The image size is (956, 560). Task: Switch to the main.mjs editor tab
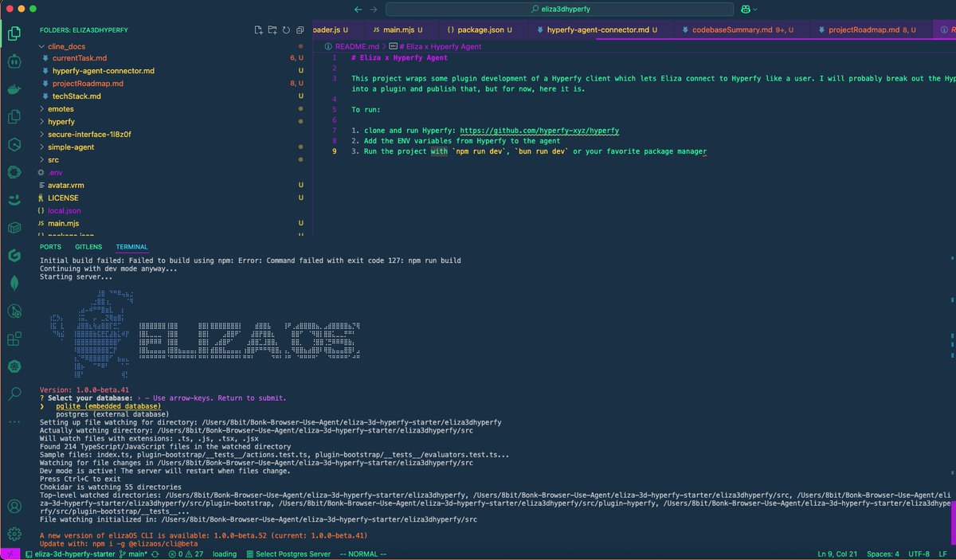[x=401, y=30]
